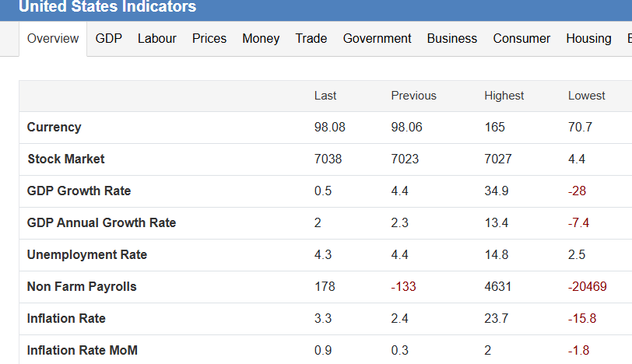Open the Unemployment Rate link
Screen dimensions: 632x364
click(86, 254)
